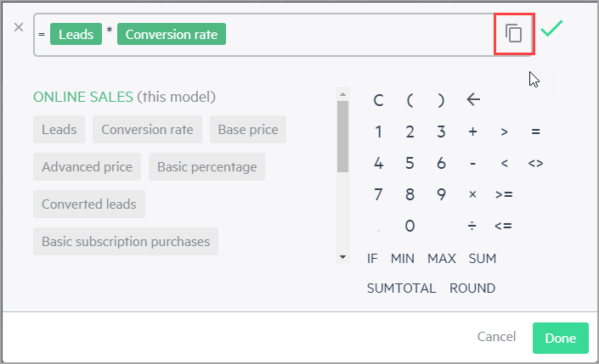The width and height of the screenshot is (599, 364).
Task: Clear the formula with C key
Action: pos(378,100)
